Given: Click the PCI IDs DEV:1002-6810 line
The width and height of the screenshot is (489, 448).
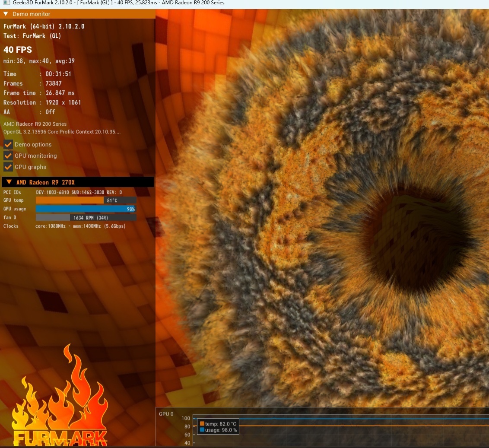Looking at the screenshot, I should pos(63,192).
